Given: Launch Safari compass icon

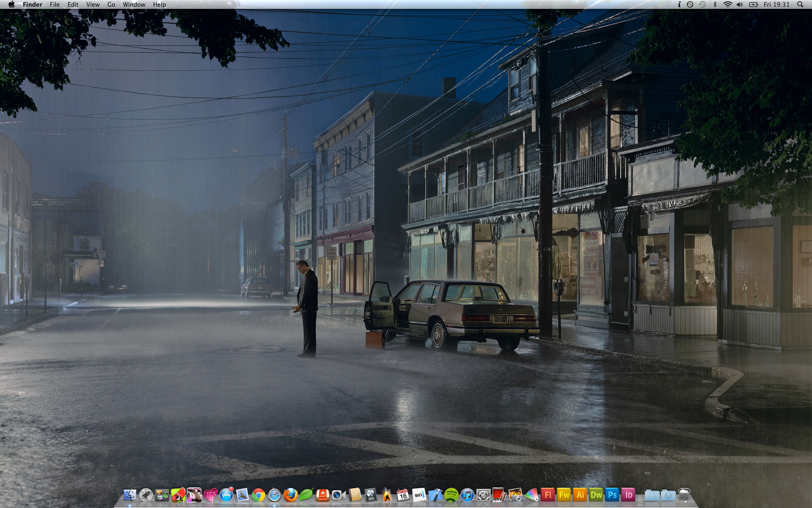Looking at the screenshot, I should coord(274,494).
